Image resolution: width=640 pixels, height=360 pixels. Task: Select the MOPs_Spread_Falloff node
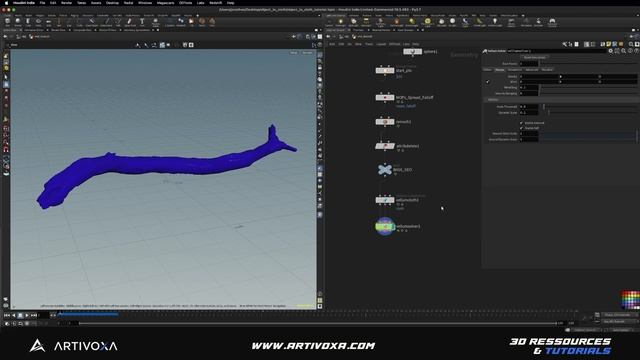pos(385,98)
